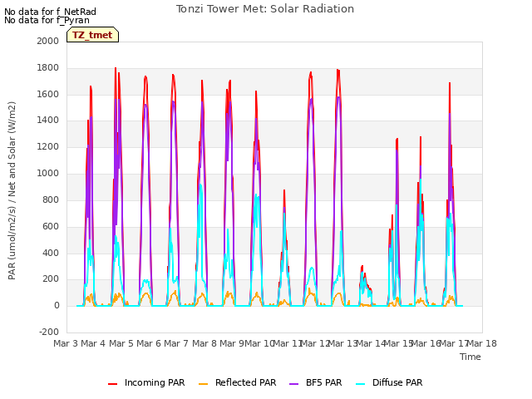Click the 1200 y-axis tick label
Screen dimensions: 532x399
[x=48, y=146]
